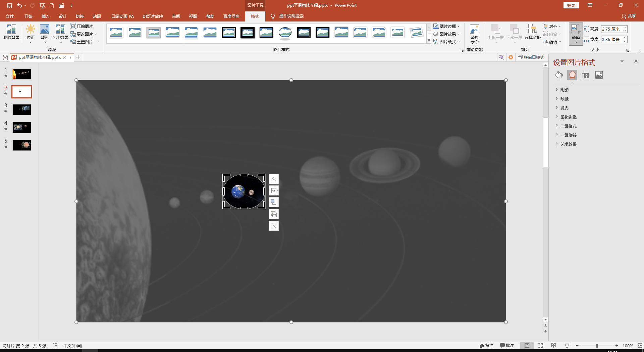This screenshot has height=352, width=644.
Task: Click Compress Pictures (压缩图片)
Action: (82, 26)
